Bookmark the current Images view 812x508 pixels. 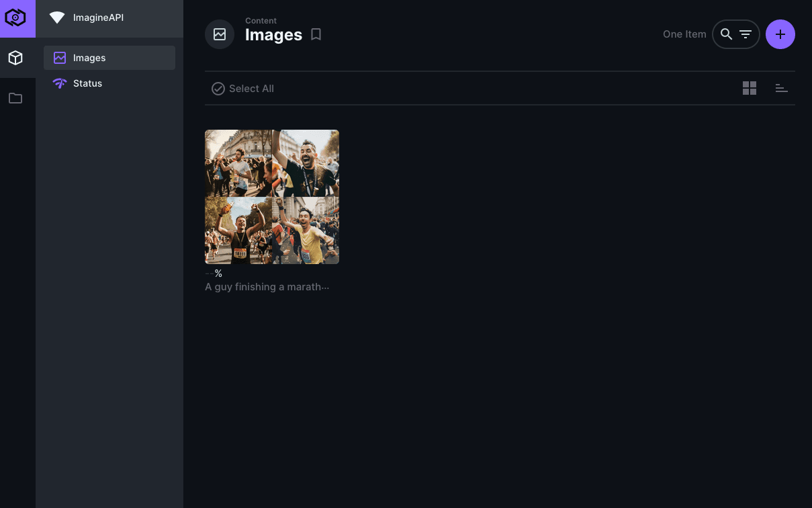click(x=316, y=34)
